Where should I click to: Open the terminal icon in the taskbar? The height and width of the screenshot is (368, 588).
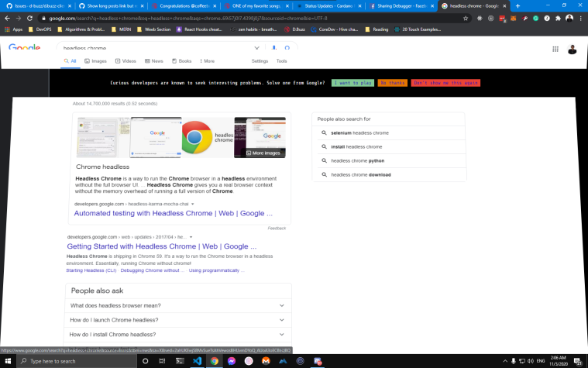click(180, 361)
